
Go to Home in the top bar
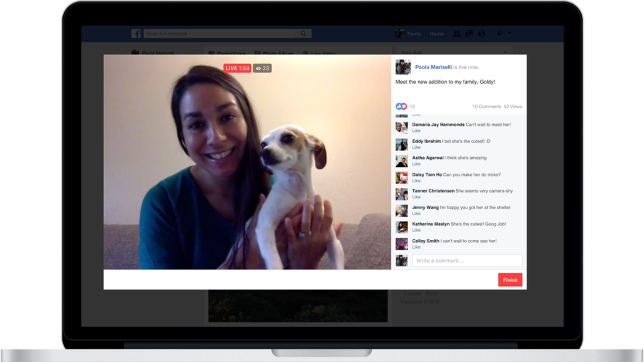[x=437, y=34]
